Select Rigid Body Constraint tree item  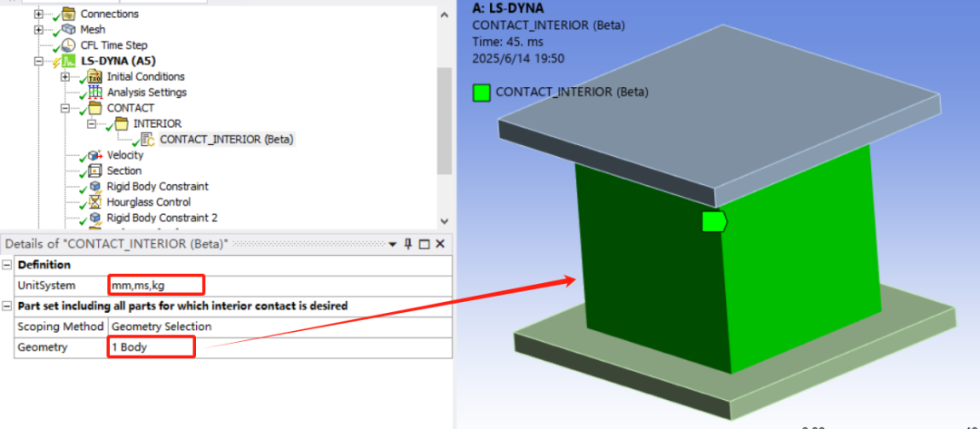pyautogui.click(x=158, y=187)
